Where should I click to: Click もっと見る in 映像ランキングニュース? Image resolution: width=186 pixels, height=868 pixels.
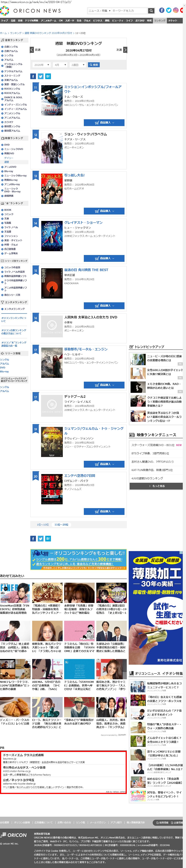156,486
